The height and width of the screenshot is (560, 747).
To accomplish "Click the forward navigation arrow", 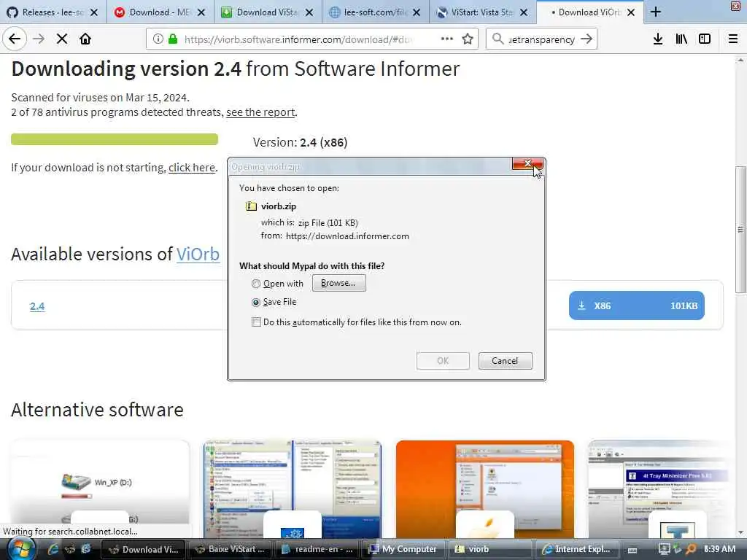I will point(39,39).
